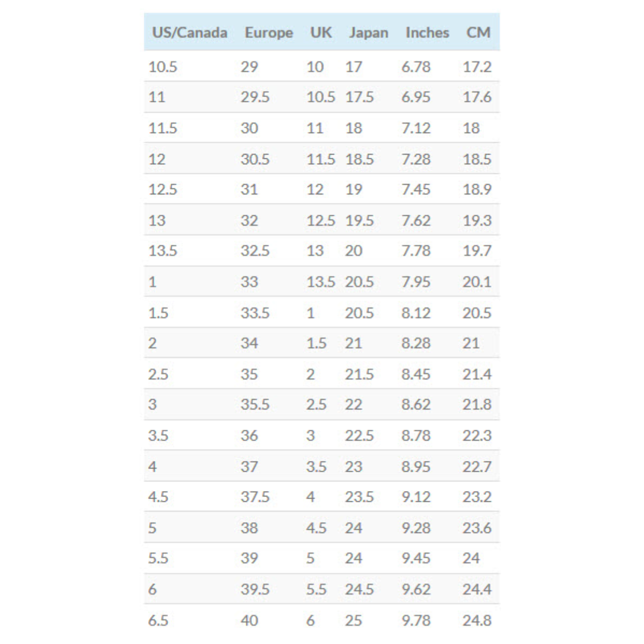The image size is (644, 644).
Task: Click the 17.2 CM value
Action: click(x=477, y=67)
